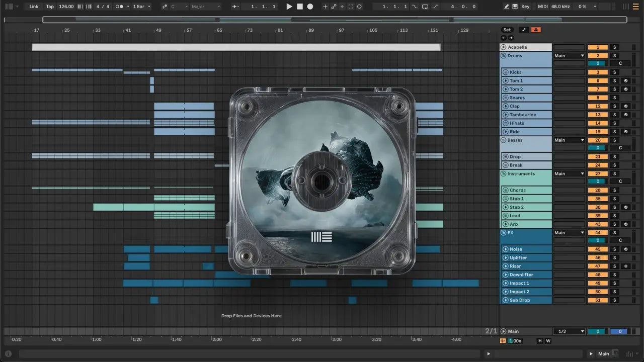Solo the Chords track

coord(614,191)
